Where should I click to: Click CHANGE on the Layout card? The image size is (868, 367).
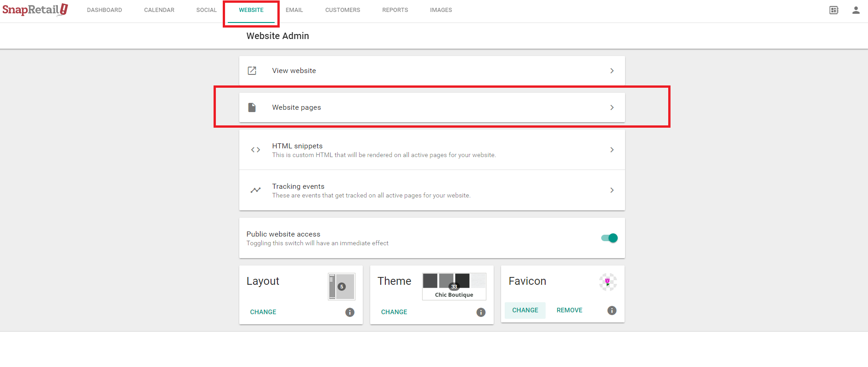(x=263, y=312)
